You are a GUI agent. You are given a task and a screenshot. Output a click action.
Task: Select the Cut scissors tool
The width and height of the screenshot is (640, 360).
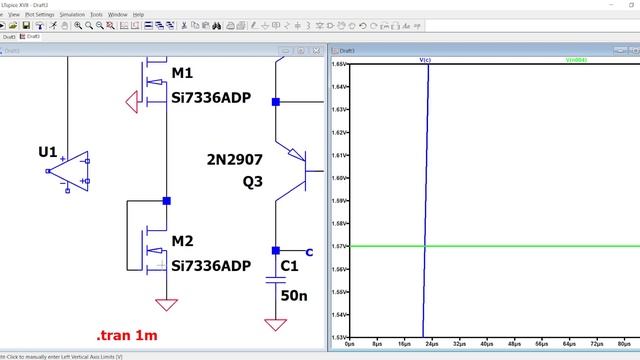pyautogui.click(x=184, y=26)
